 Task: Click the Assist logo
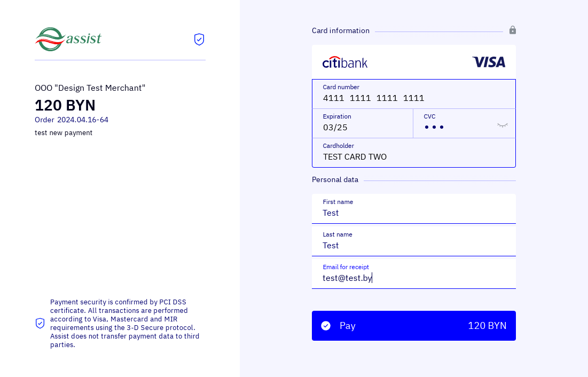click(68, 39)
